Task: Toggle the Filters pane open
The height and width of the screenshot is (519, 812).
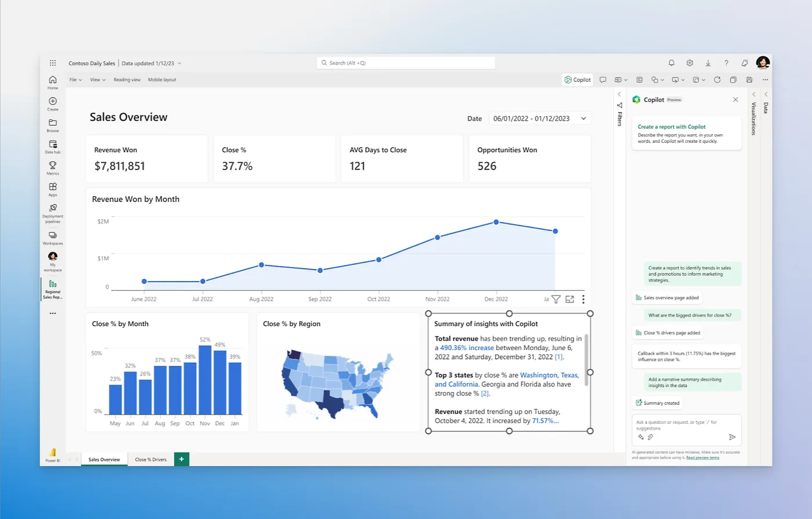Action: (619, 107)
